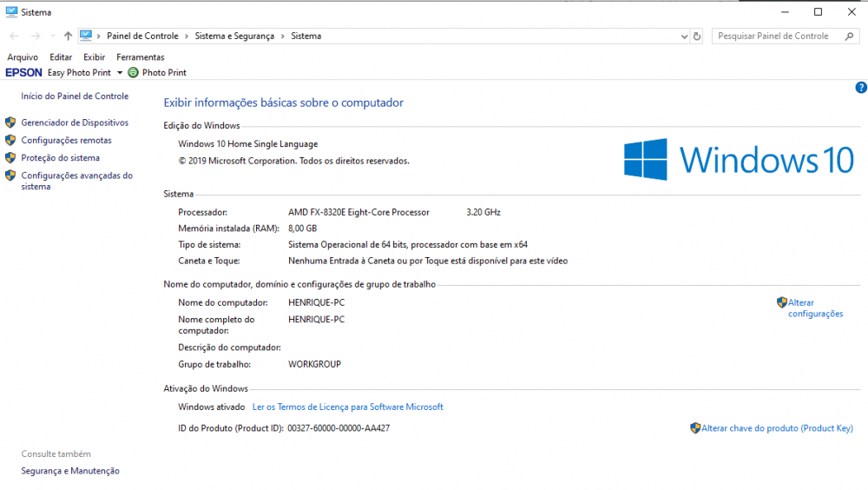Click Alterar chave do produto link
The height and width of the screenshot is (490, 868).
pos(777,428)
